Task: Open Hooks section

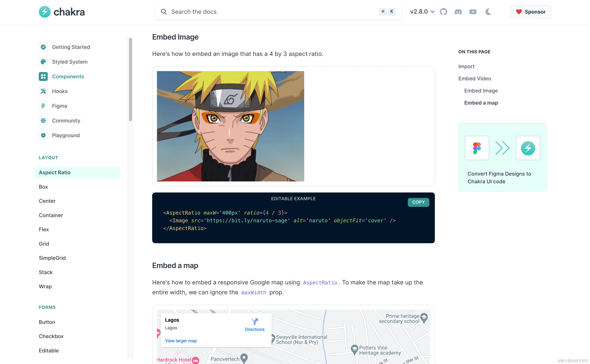Action: (x=53, y=91)
